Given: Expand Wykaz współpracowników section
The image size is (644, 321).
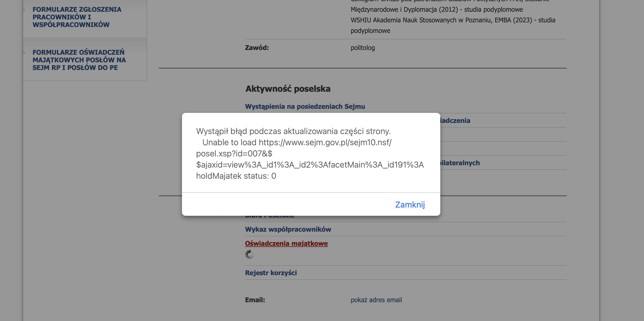Looking at the screenshot, I should 288,229.
